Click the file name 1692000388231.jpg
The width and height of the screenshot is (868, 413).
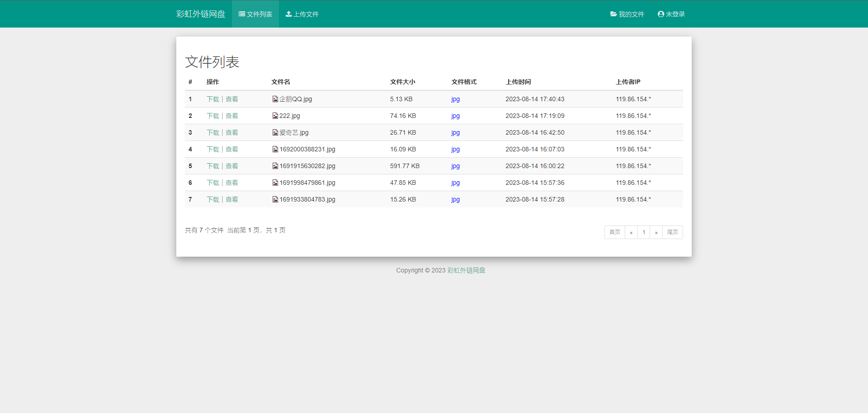307,149
